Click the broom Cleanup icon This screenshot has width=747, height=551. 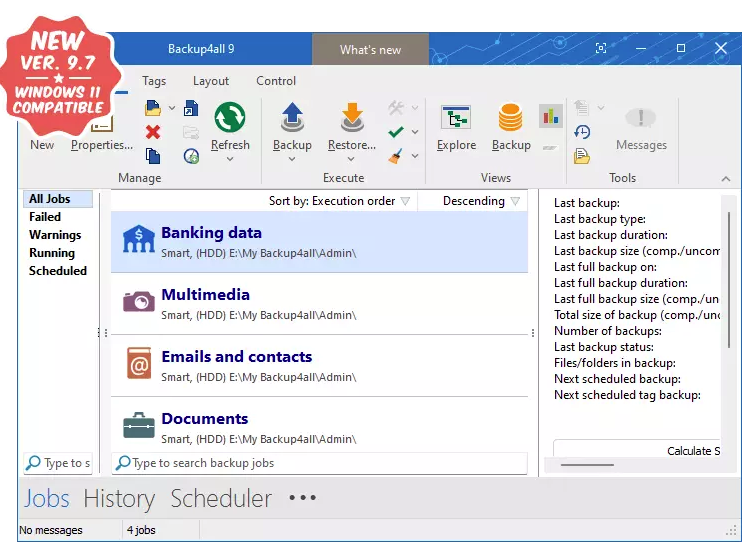click(395, 156)
